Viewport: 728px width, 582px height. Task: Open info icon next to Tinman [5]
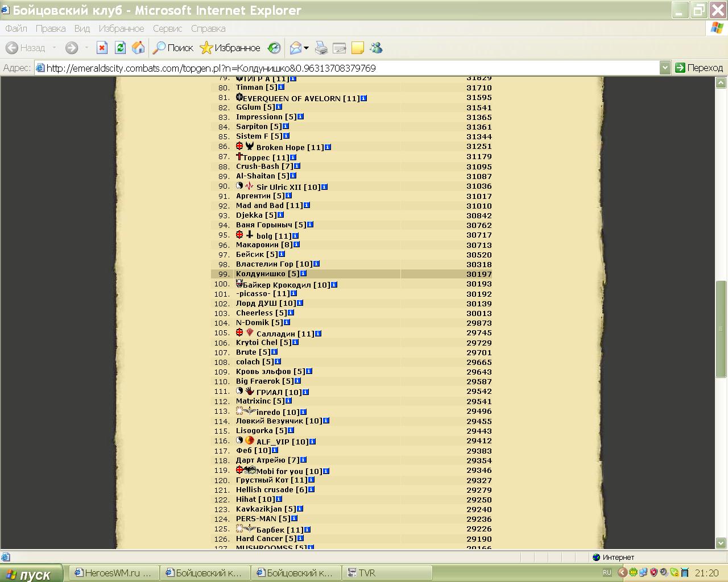coord(281,87)
